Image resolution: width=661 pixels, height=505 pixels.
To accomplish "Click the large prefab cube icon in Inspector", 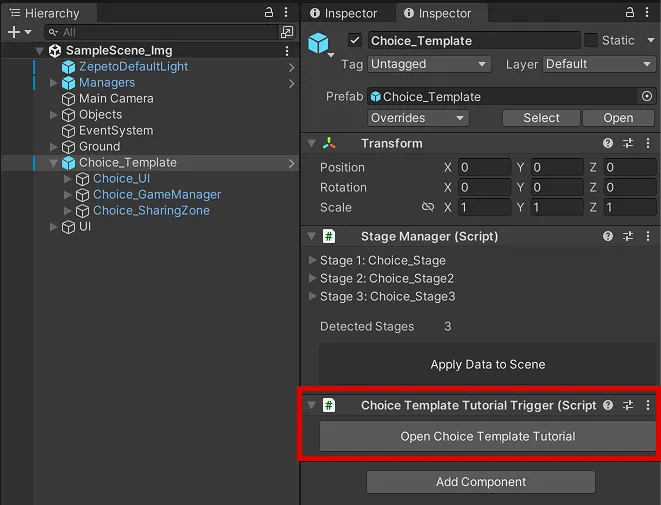I will click(x=318, y=43).
